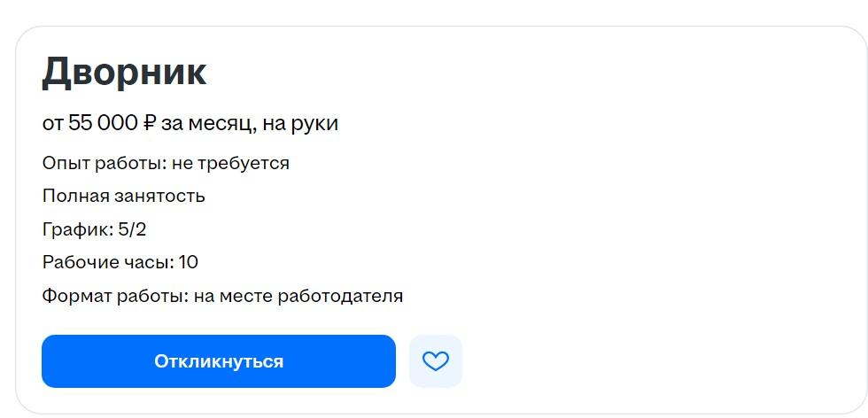Click the График label
The height and width of the screenshot is (418, 868).
77,229
